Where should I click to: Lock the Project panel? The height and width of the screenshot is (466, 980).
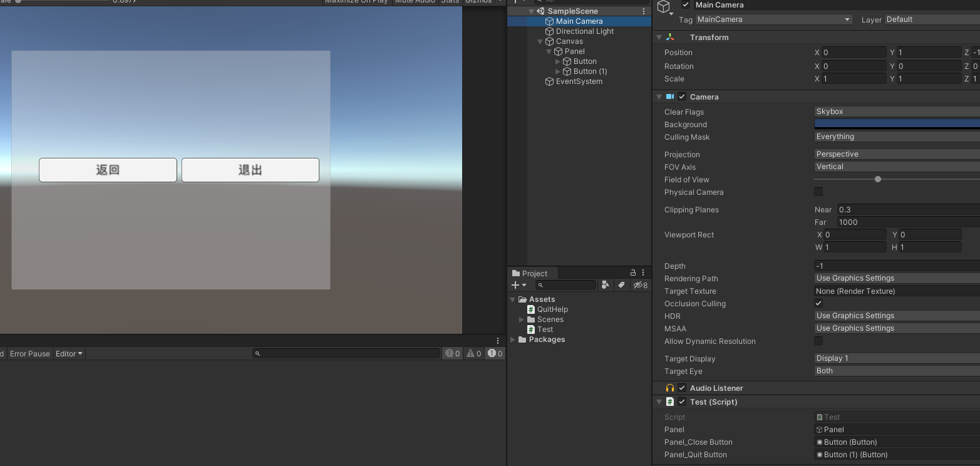point(633,272)
